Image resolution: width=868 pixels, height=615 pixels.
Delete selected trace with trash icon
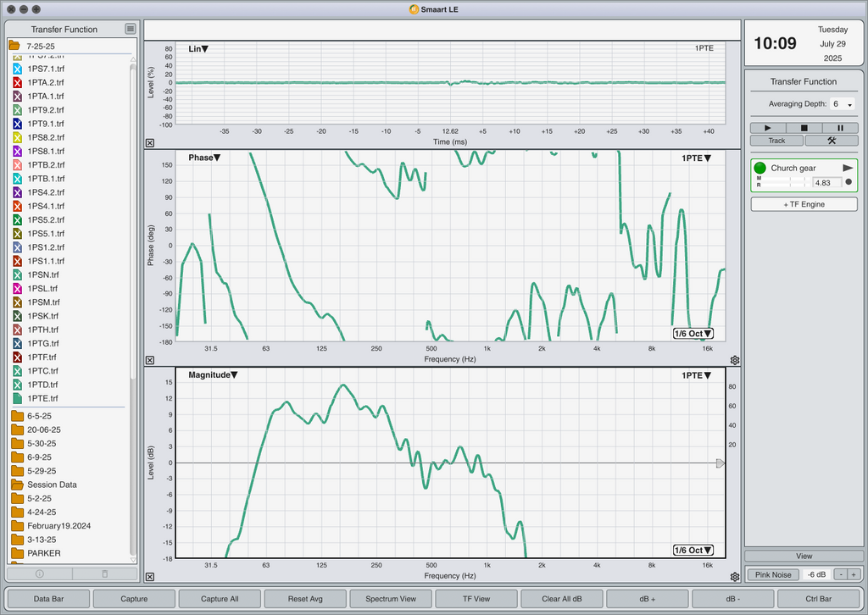click(x=104, y=573)
